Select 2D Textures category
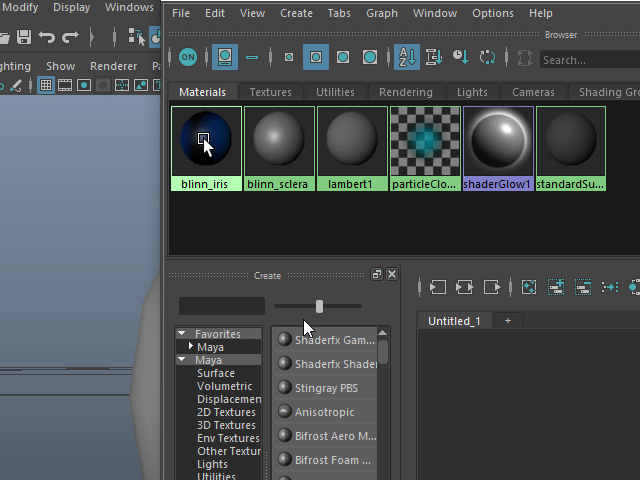Screen dimensions: 640x480 [226, 412]
